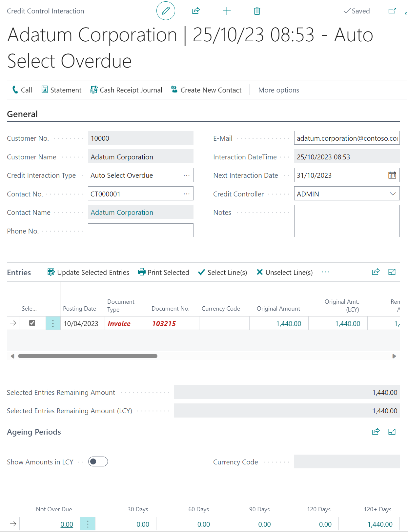Screen dimensions: 408x532
Task: Click the scroll left arrow in Entries
Action: [12, 356]
